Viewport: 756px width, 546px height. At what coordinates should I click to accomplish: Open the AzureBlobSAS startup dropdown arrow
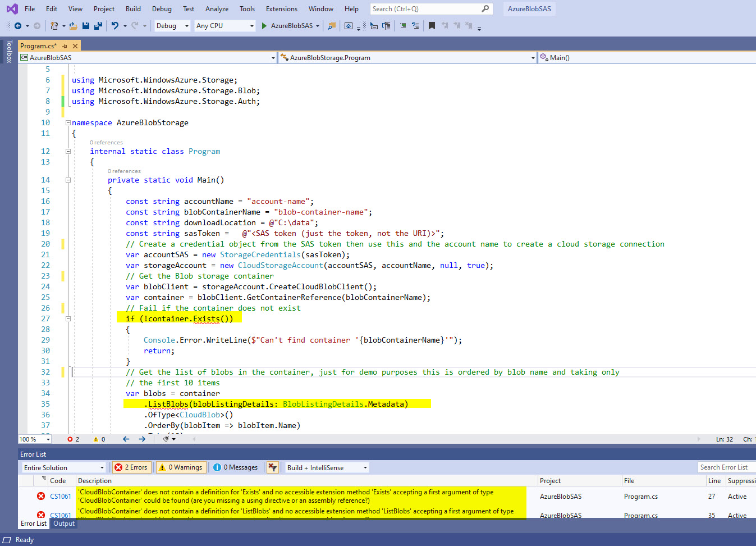[318, 26]
